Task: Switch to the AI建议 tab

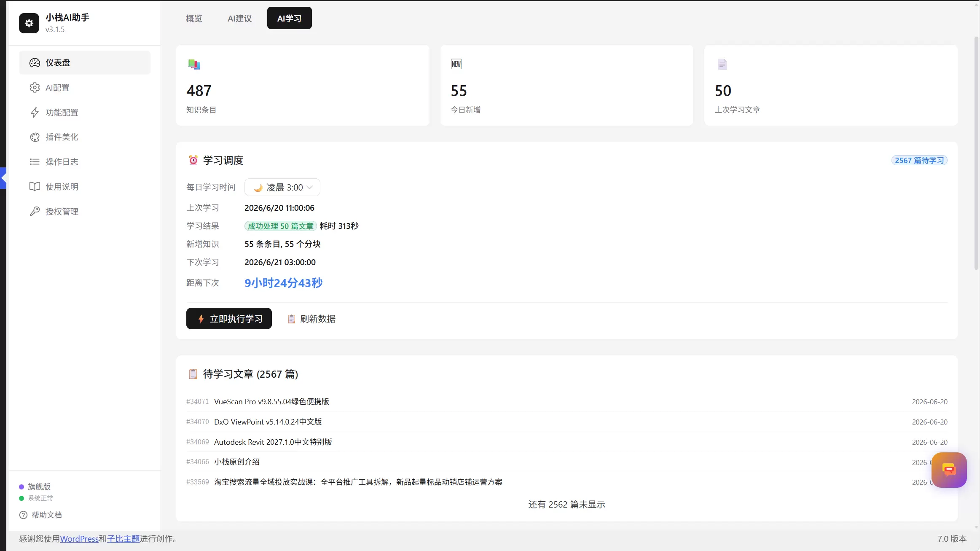Action: [239, 18]
